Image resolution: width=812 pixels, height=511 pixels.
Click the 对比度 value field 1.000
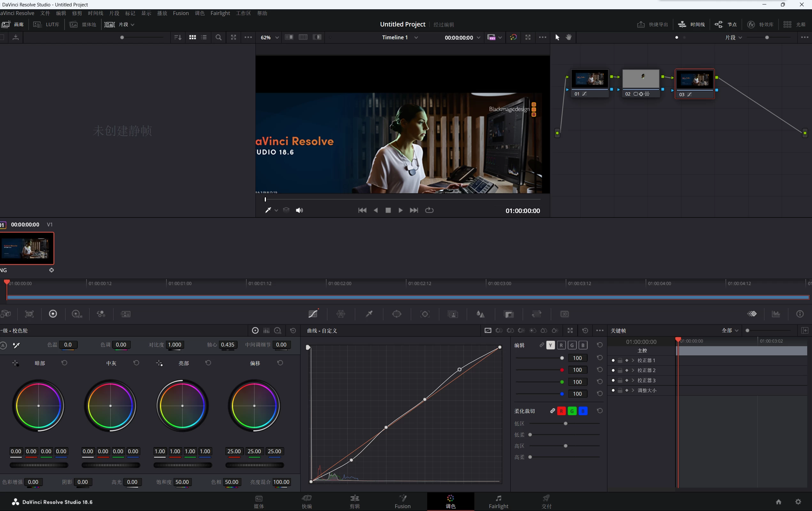pos(174,345)
